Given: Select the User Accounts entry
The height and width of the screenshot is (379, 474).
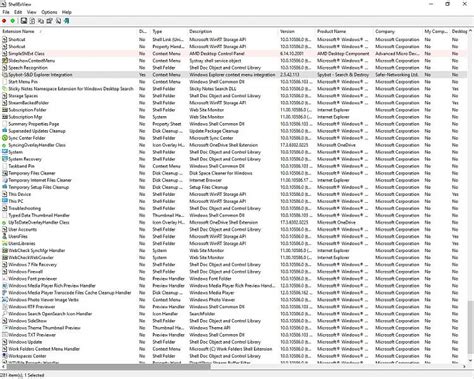Looking at the screenshot, I should tap(23, 229).
